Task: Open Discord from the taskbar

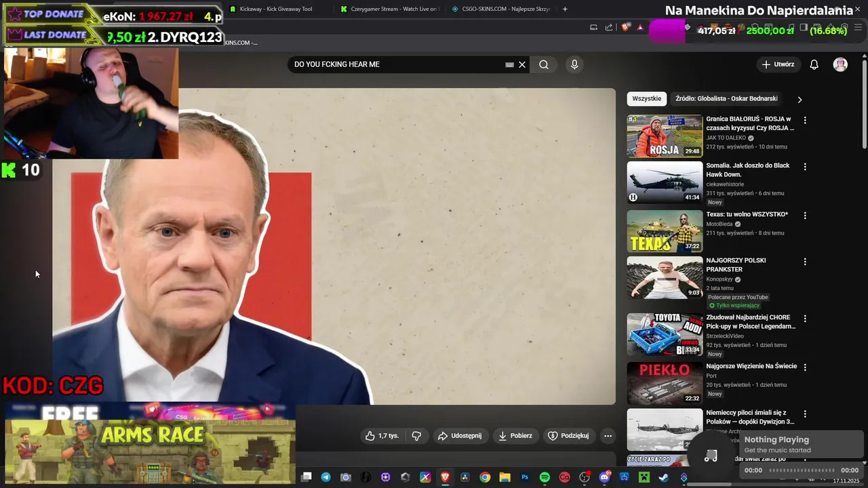Action: point(605,477)
